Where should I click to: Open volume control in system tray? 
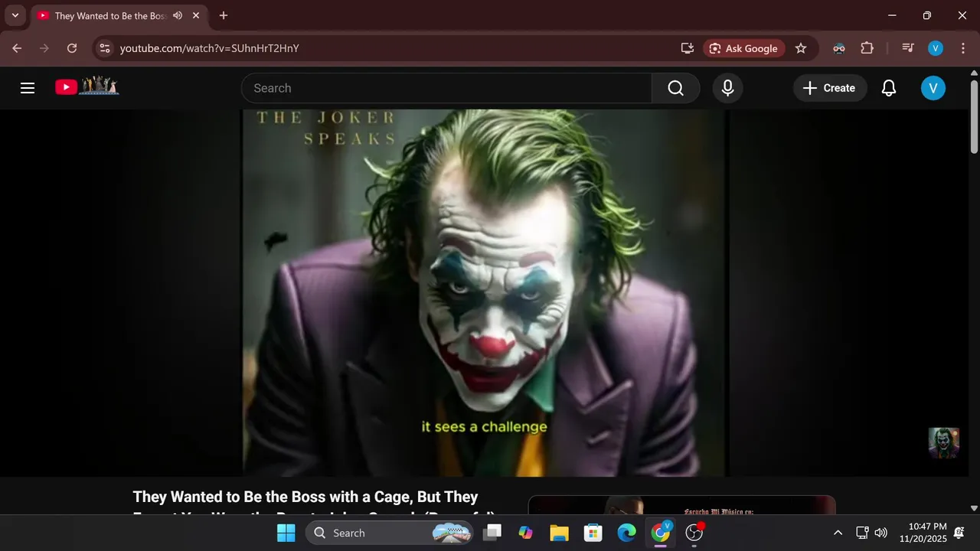(881, 533)
